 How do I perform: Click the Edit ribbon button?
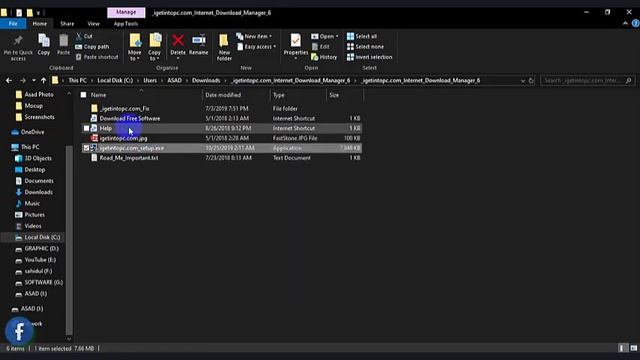[x=320, y=47]
